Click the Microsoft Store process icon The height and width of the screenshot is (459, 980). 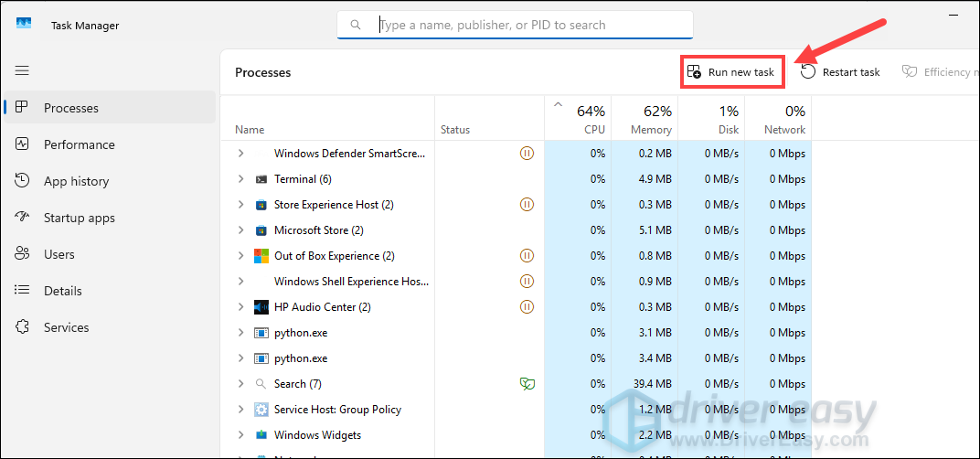pos(261,230)
